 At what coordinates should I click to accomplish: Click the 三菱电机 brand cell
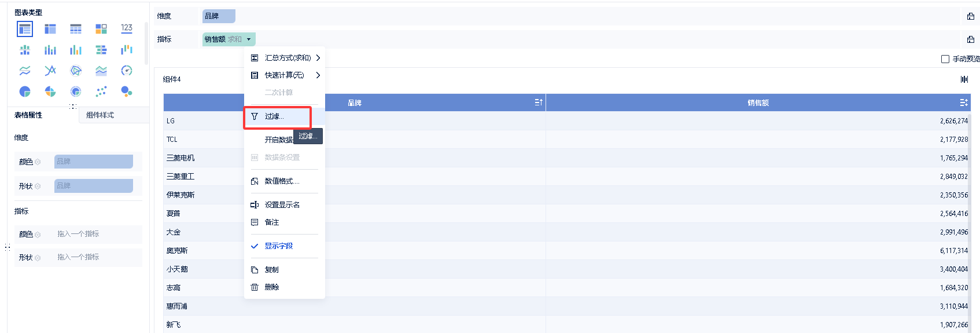(x=180, y=158)
